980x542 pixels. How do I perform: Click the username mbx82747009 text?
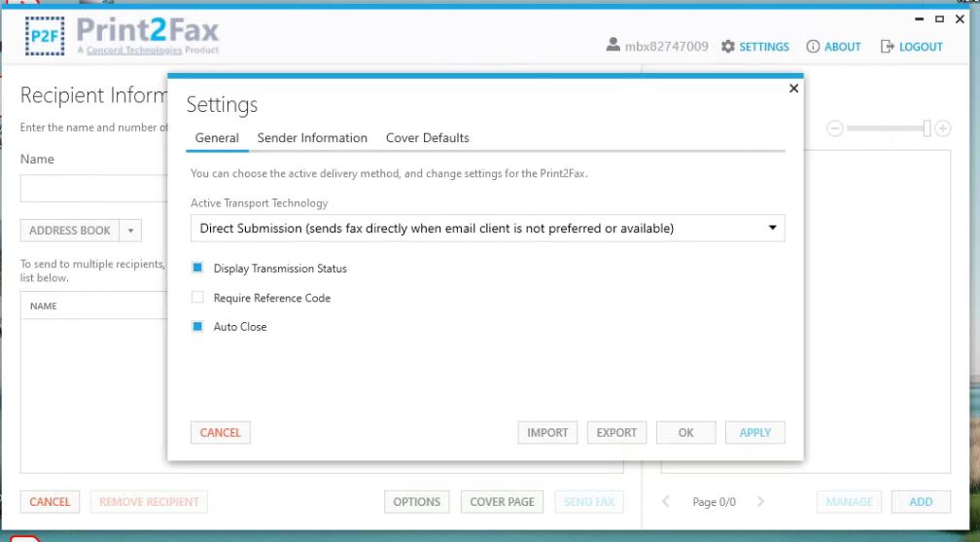point(666,47)
